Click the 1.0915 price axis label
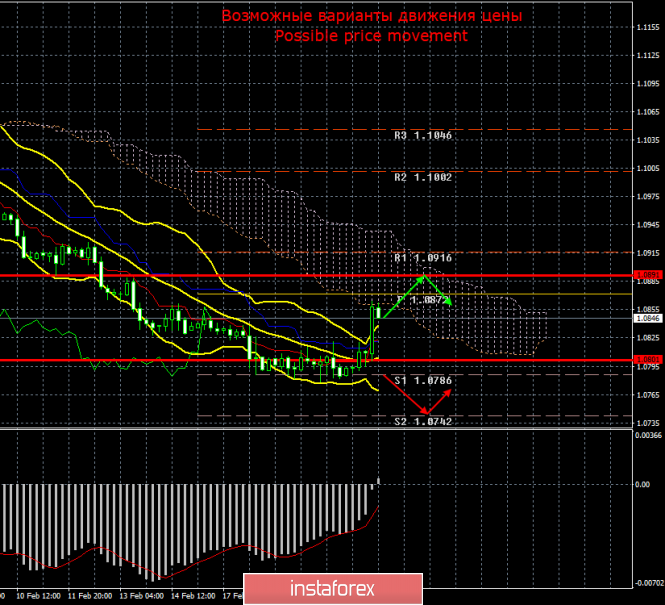 (x=648, y=253)
